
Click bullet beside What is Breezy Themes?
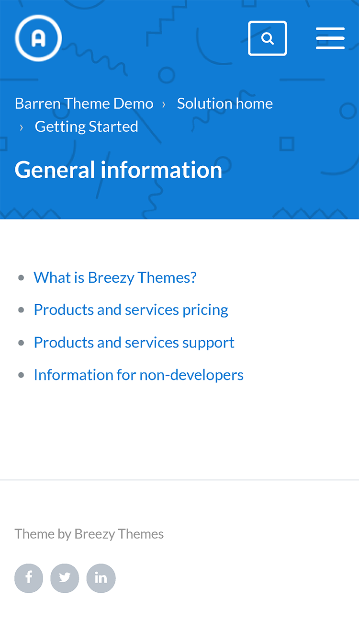[21, 278]
